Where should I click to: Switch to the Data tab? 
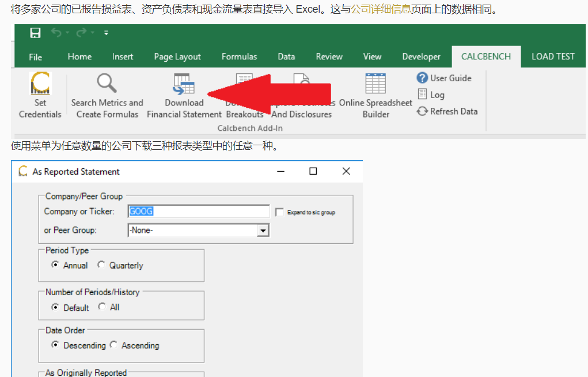pyautogui.click(x=286, y=56)
